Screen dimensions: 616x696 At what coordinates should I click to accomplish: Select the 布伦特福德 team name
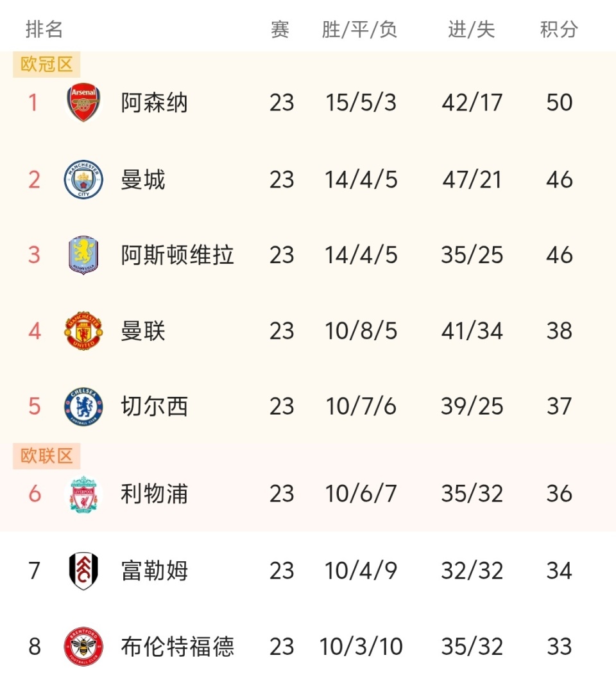(177, 647)
